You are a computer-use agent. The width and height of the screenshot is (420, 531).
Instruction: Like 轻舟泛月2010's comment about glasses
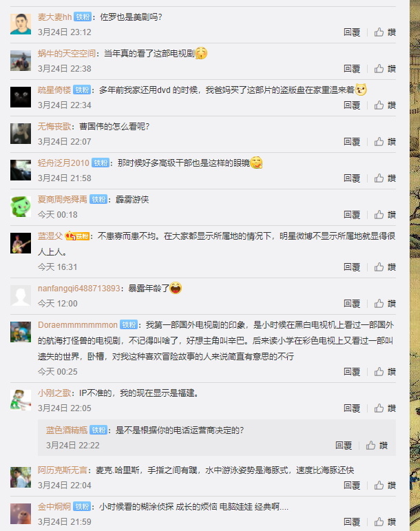pos(385,178)
